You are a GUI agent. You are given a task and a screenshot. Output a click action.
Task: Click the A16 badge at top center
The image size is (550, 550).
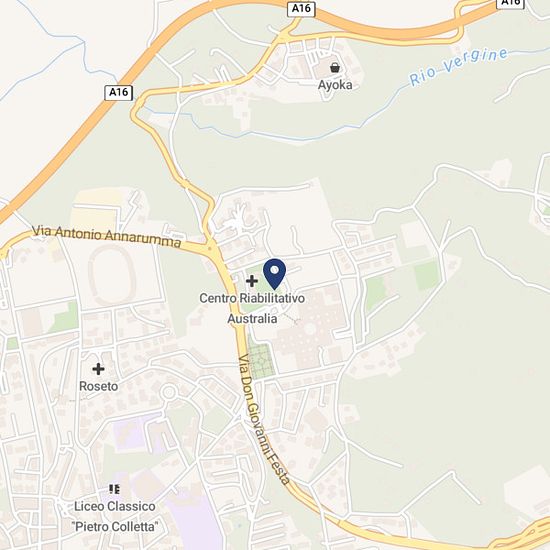(301, 8)
